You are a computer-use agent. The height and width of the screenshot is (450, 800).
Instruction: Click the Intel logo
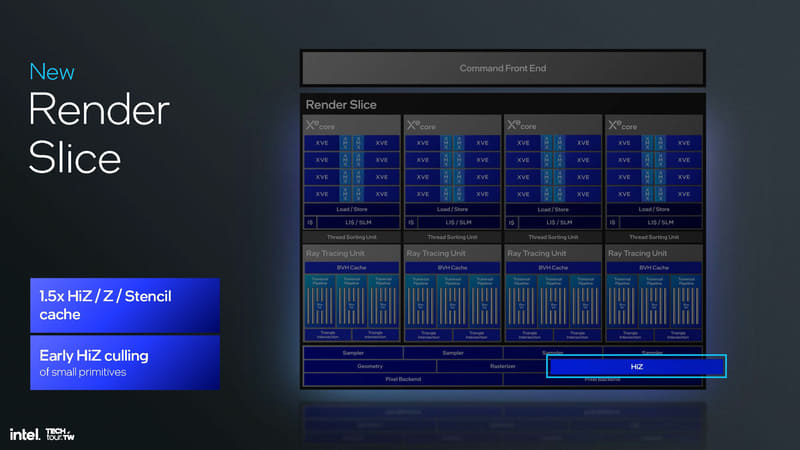24,434
